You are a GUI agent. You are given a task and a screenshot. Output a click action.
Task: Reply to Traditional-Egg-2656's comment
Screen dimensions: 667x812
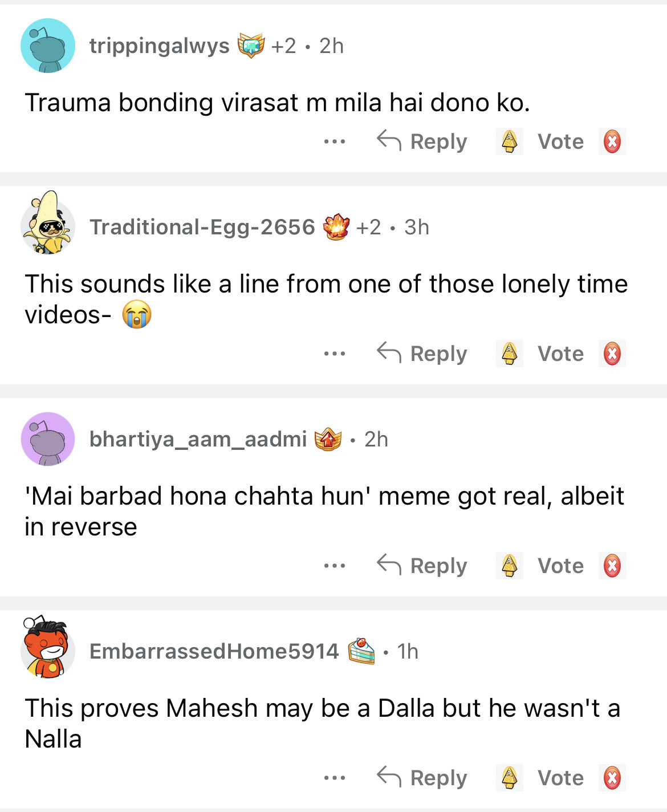click(422, 354)
